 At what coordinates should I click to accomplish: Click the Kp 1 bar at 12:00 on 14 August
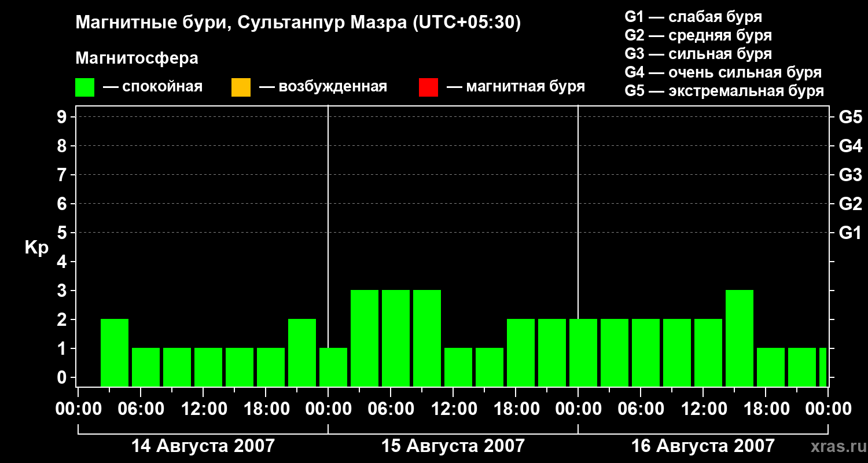(x=208, y=367)
